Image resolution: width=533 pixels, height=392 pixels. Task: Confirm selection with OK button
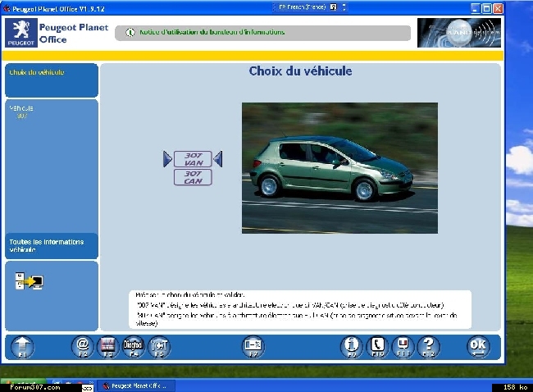[x=478, y=347]
